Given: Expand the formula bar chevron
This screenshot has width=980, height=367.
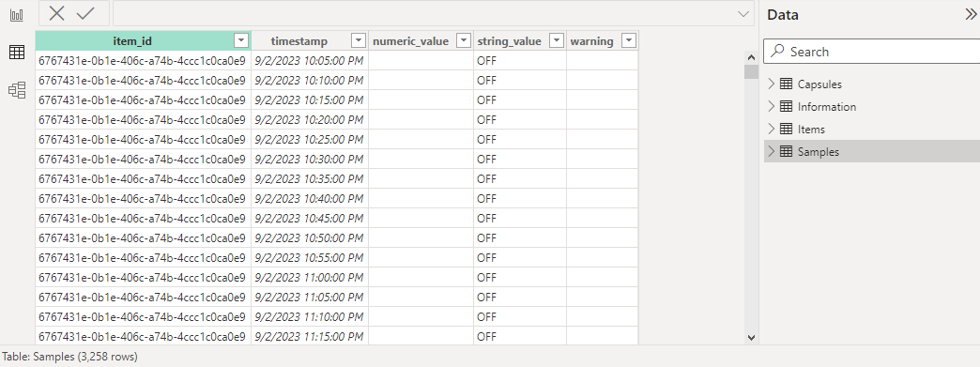Looking at the screenshot, I should [x=743, y=14].
